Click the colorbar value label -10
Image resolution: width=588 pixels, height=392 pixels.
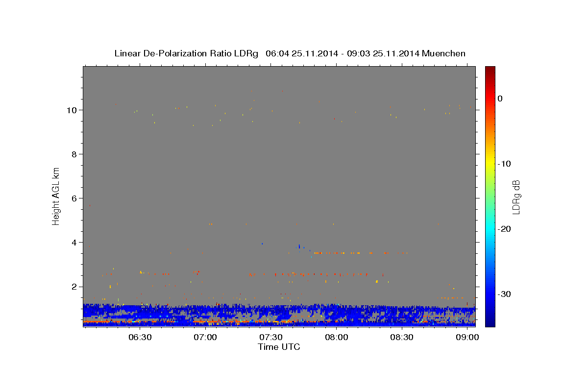(x=504, y=164)
